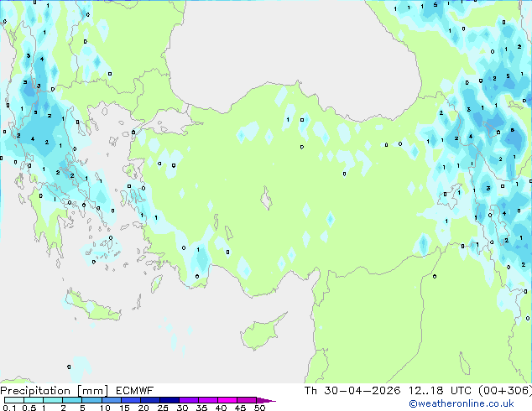Screen dimensions: 532x411
Task: Pick the 40–45 mm bright magenta swatch
Action: pos(227,400)
